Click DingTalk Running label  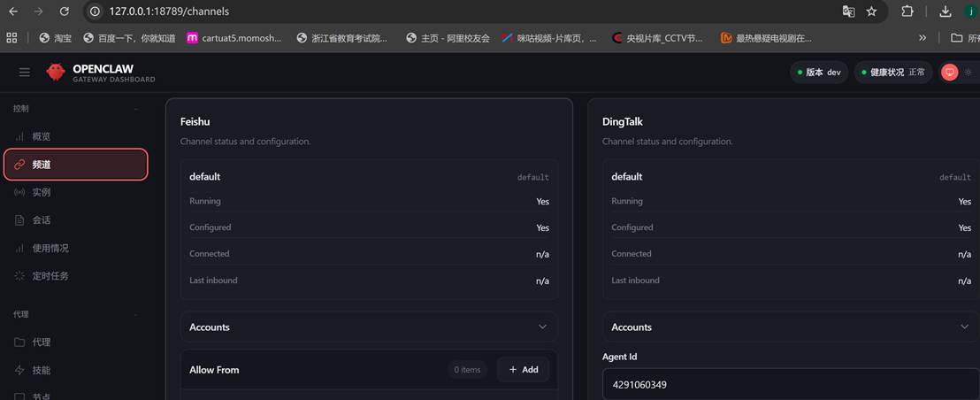click(627, 201)
